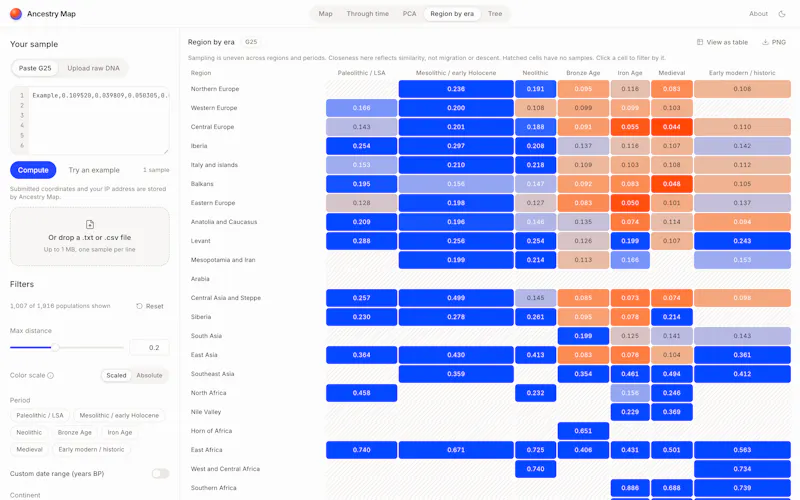Click the Ancestry Map logo icon

(x=16, y=14)
